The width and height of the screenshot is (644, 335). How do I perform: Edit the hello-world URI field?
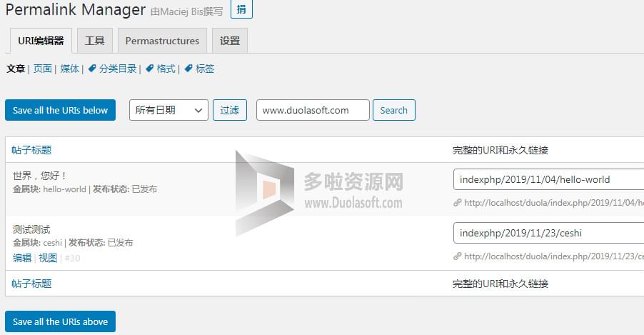pyautogui.click(x=549, y=179)
